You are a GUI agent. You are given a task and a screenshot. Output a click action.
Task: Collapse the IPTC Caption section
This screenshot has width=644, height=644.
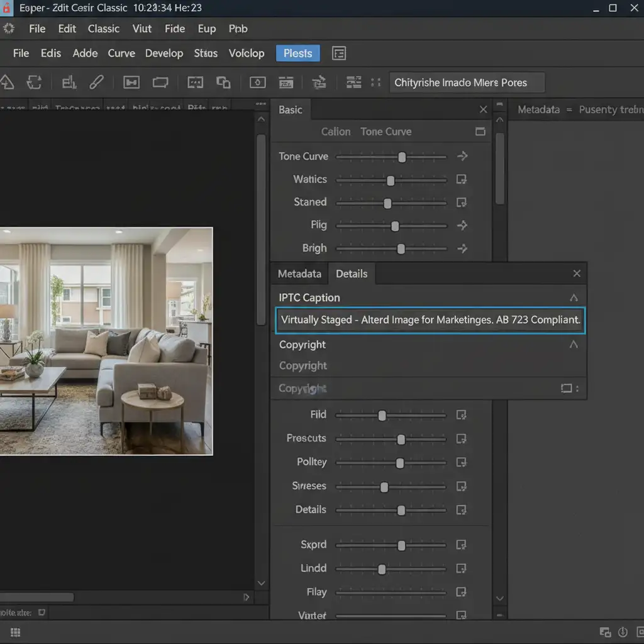(573, 298)
